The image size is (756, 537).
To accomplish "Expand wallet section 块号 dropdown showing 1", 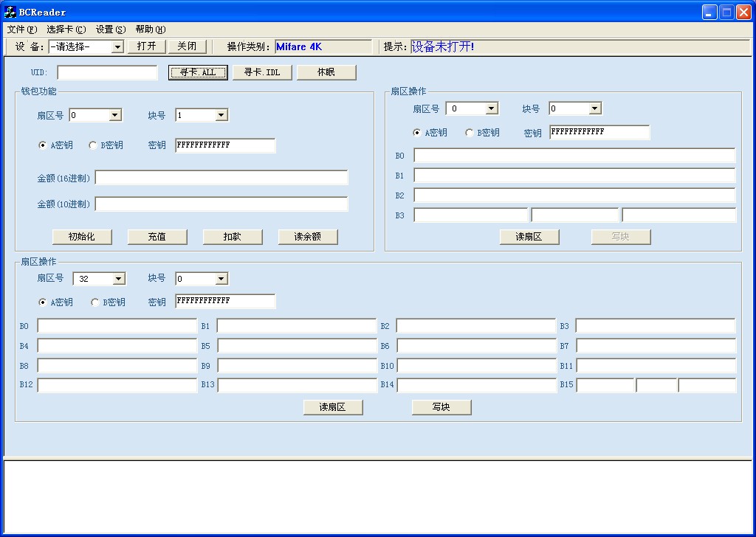I will click(221, 115).
